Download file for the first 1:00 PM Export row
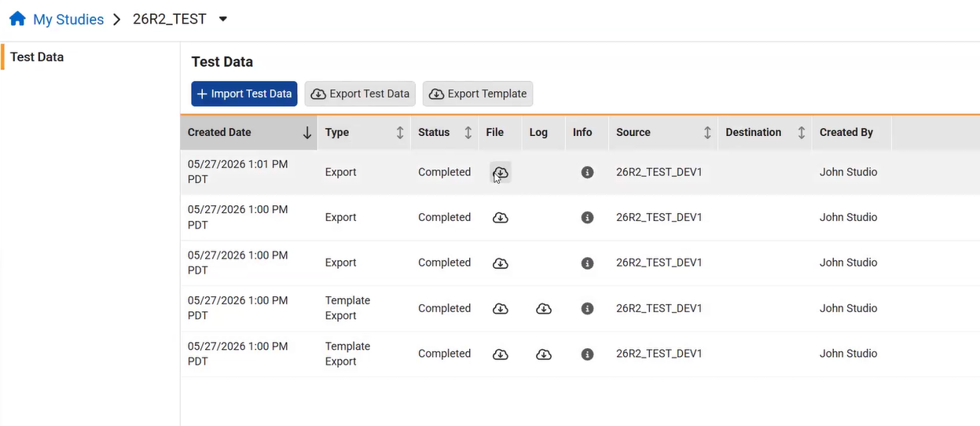980x426 pixels. pyautogui.click(x=500, y=218)
